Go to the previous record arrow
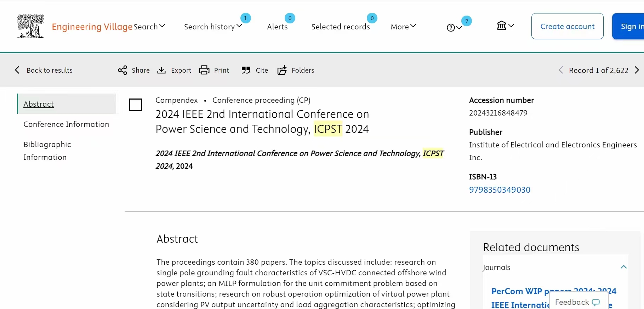This screenshot has width=644, height=309. pos(561,70)
